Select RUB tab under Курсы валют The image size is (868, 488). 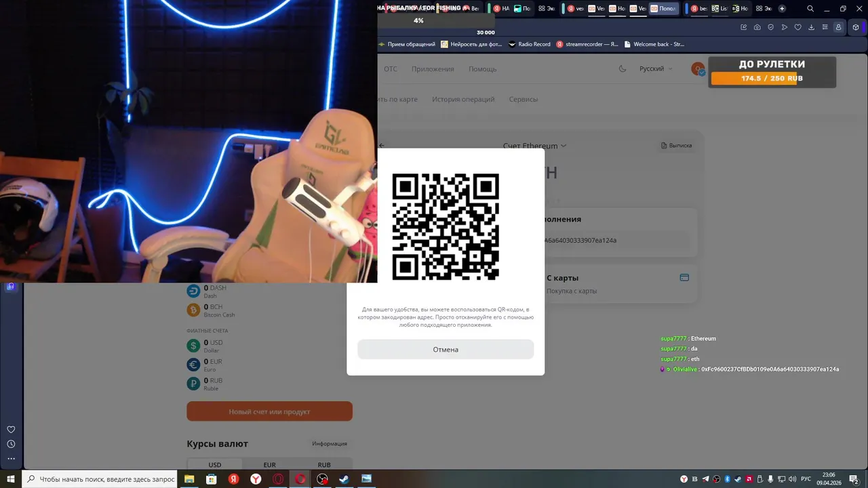[324, 465]
